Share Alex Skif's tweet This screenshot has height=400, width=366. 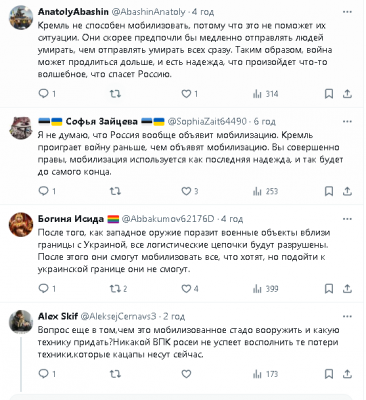[x=347, y=374]
